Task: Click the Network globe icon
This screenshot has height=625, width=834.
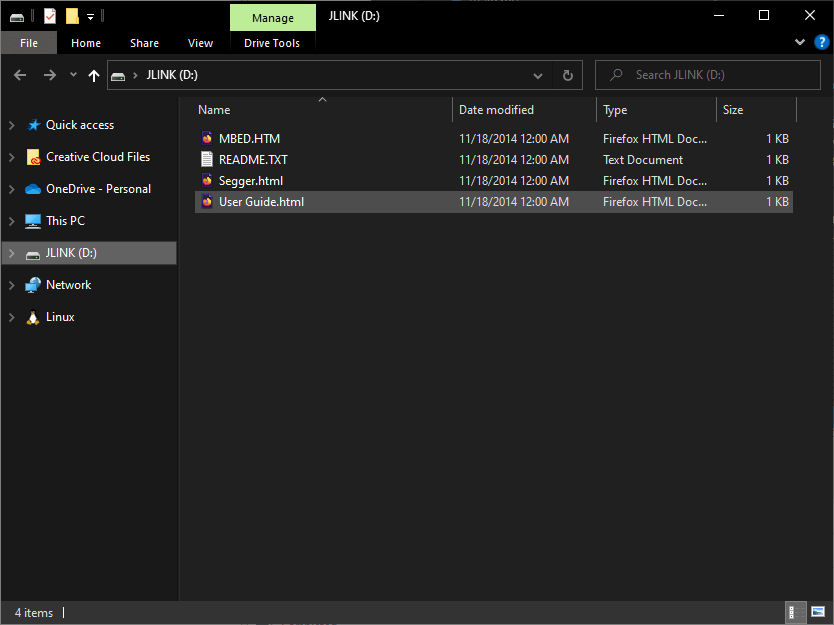Action: click(33, 285)
